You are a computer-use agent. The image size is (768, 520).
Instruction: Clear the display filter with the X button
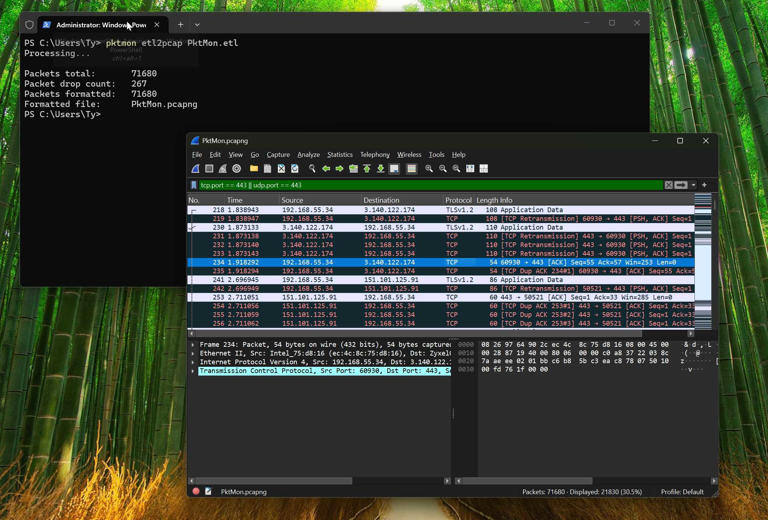(669, 185)
